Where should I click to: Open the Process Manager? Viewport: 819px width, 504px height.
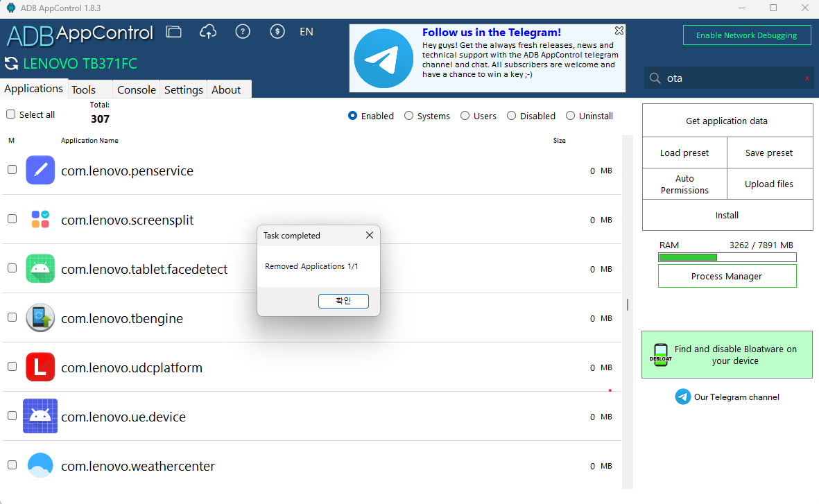tap(727, 276)
